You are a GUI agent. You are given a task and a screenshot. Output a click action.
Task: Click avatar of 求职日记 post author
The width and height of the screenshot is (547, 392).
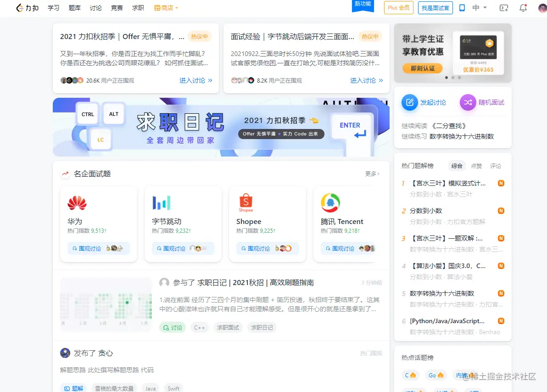(164, 282)
